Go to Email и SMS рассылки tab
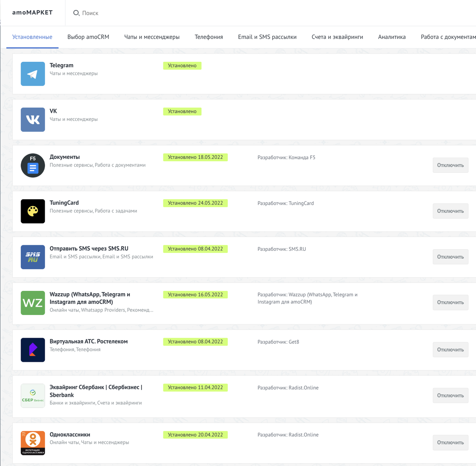Viewport: 476px width, 466px height. pos(267,37)
